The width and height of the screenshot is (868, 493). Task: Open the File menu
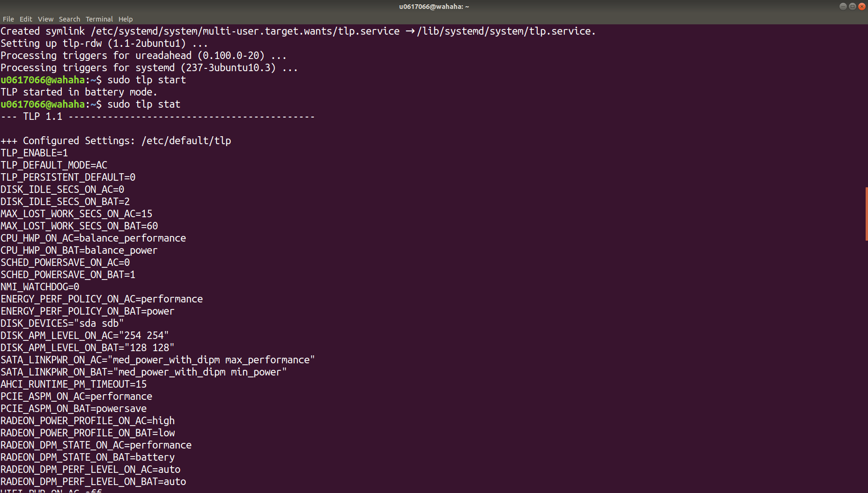click(8, 19)
